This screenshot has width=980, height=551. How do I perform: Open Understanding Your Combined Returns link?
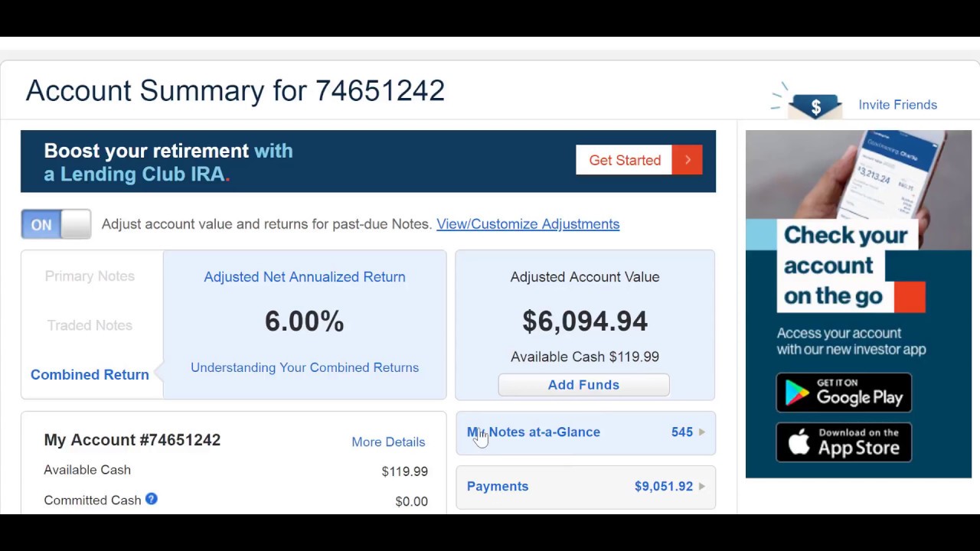click(x=305, y=367)
